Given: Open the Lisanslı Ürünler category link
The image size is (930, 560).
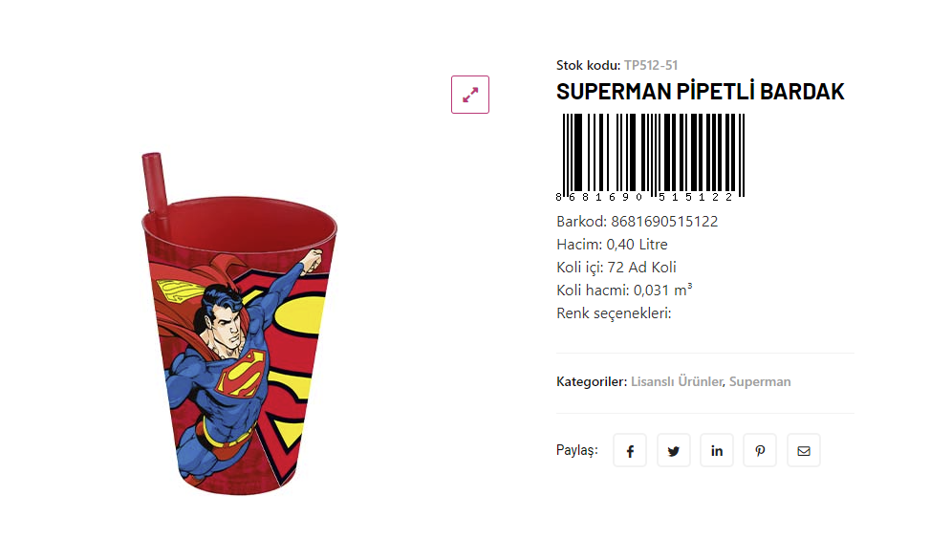Looking at the screenshot, I should pos(676,382).
